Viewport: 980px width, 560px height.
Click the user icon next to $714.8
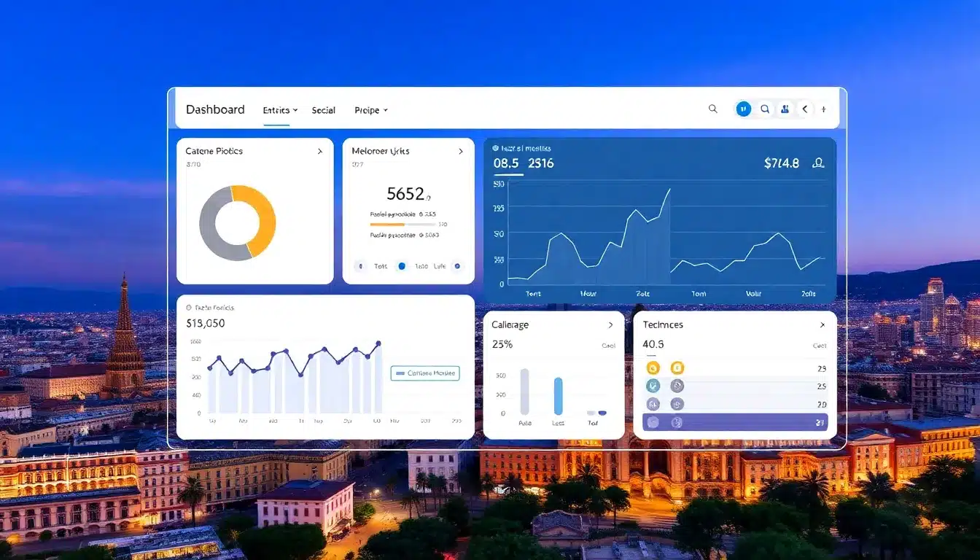coord(818,163)
